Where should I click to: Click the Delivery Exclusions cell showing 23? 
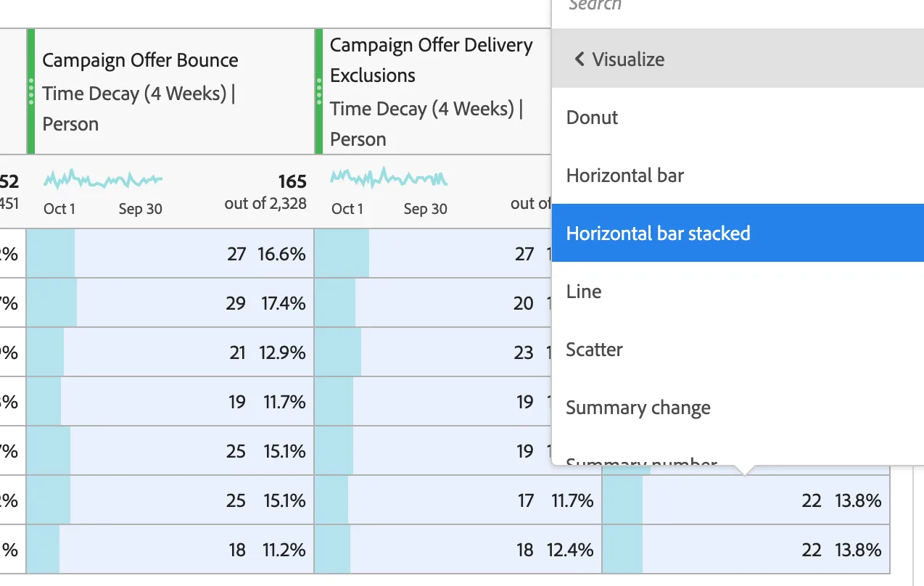tap(433, 352)
